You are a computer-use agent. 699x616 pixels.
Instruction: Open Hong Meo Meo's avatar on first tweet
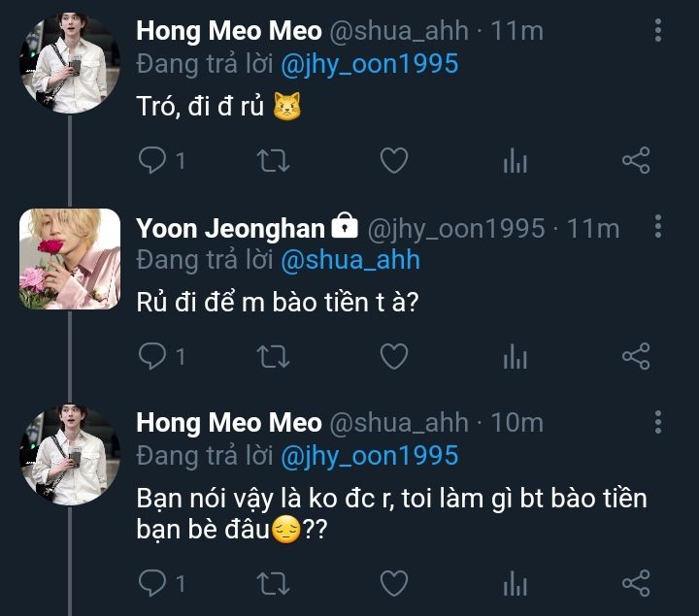coord(70,63)
